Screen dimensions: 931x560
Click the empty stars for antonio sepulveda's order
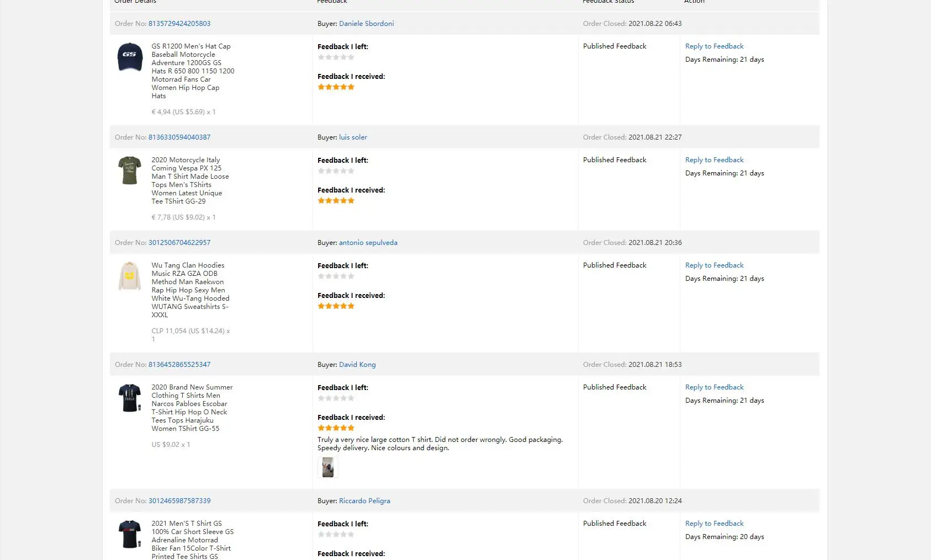point(336,276)
